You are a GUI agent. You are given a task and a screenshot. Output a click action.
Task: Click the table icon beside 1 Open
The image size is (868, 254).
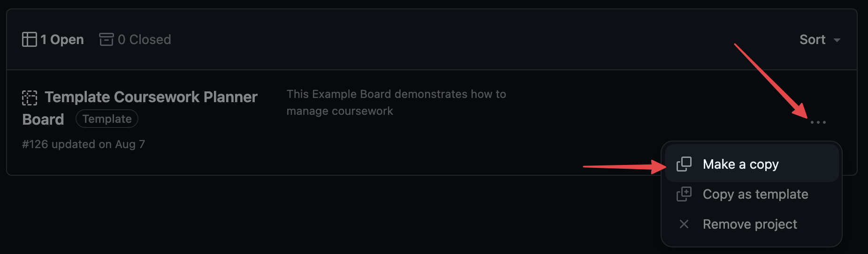pos(29,39)
